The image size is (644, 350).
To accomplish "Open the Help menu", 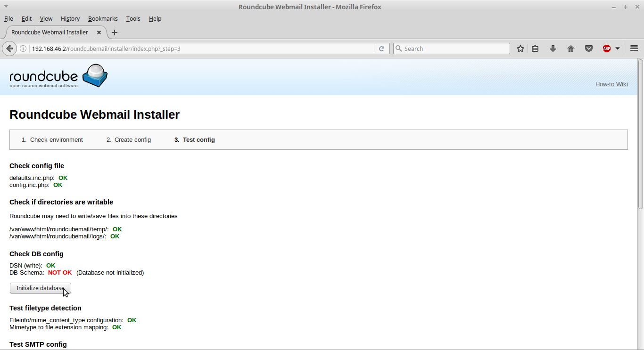I will pyautogui.click(x=155, y=18).
